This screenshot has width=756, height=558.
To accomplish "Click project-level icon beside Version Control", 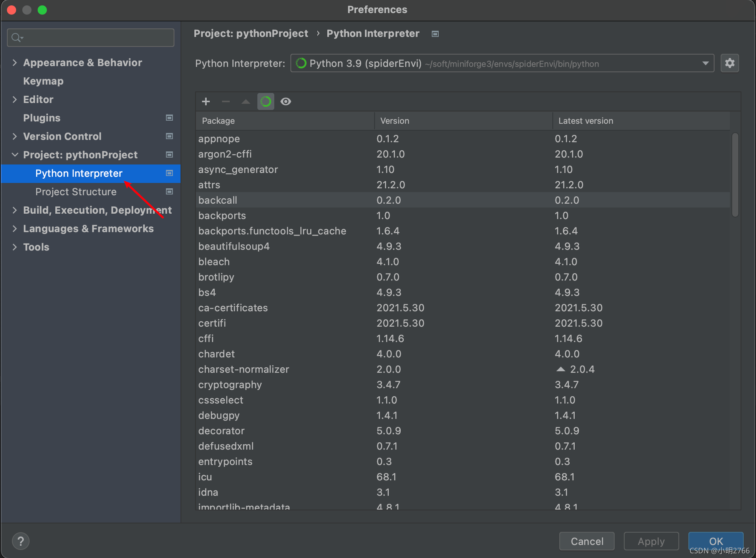I will point(169,136).
